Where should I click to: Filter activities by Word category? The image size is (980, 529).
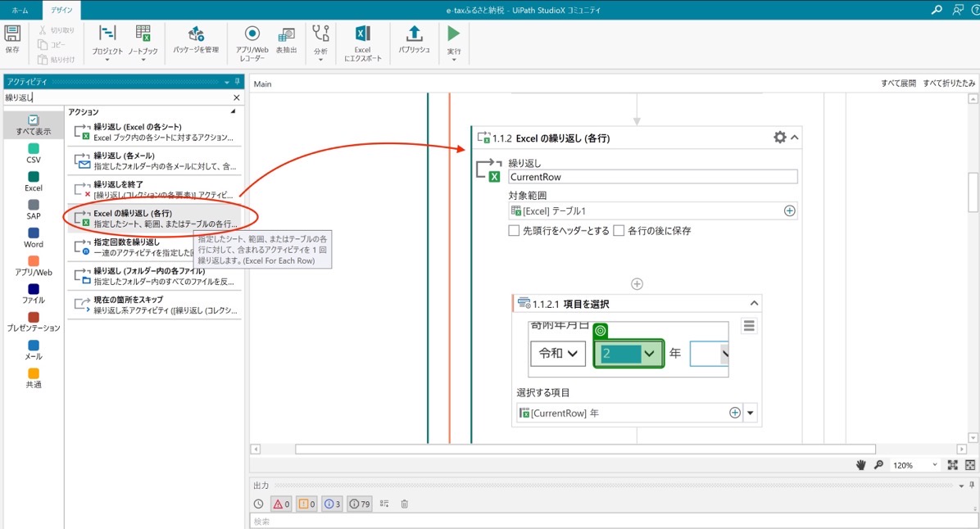click(34, 237)
